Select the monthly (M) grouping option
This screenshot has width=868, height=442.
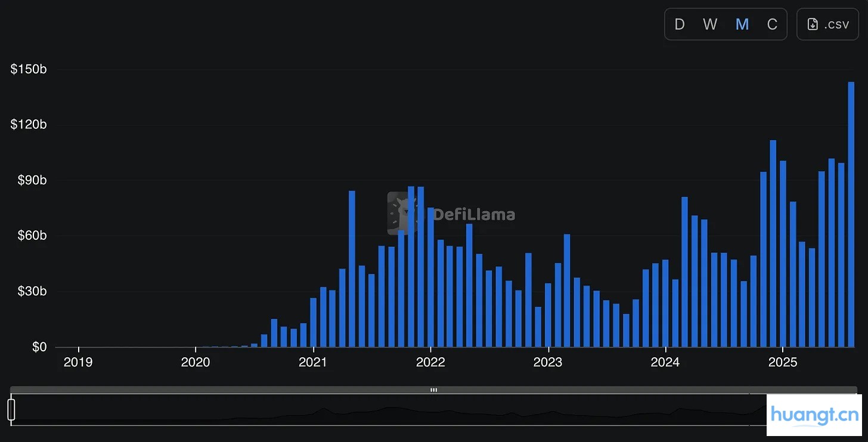(x=742, y=24)
